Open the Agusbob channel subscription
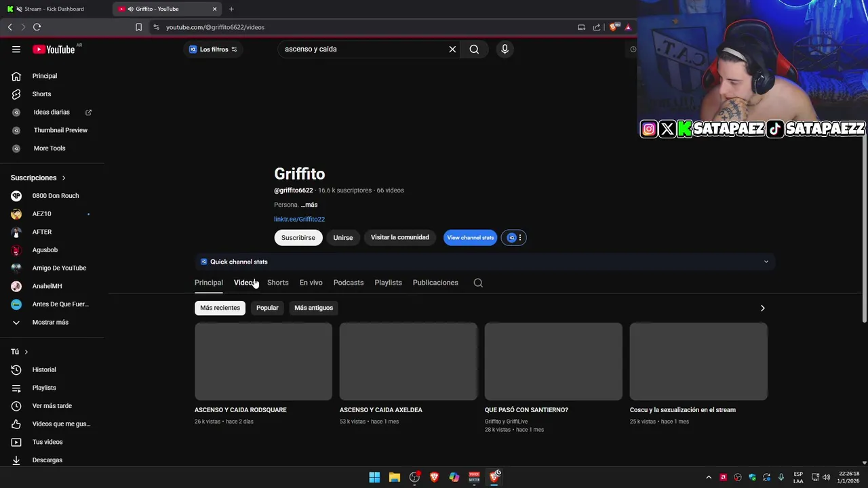This screenshot has height=488, width=868. (x=45, y=250)
